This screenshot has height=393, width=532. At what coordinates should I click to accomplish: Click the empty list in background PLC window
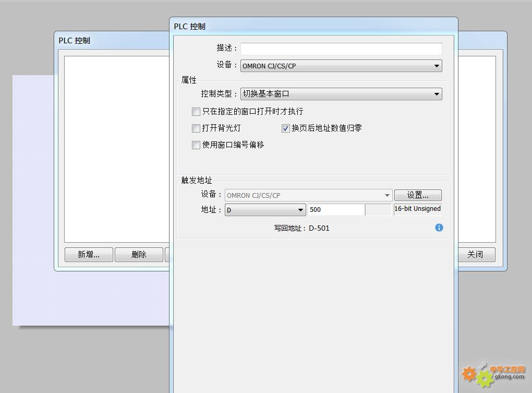click(117, 149)
